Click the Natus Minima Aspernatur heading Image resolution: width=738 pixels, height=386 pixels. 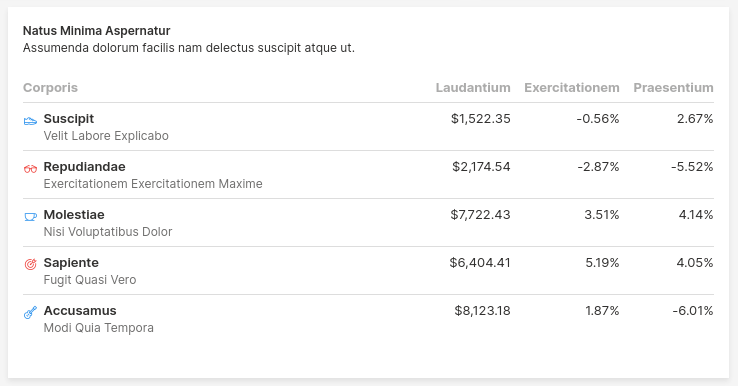pyautogui.click(x=96, y=31)
